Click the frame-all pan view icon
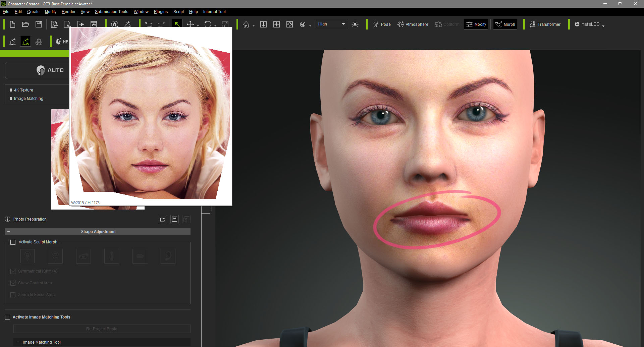This screenshot has width=644, height=347. pos(276,24)
